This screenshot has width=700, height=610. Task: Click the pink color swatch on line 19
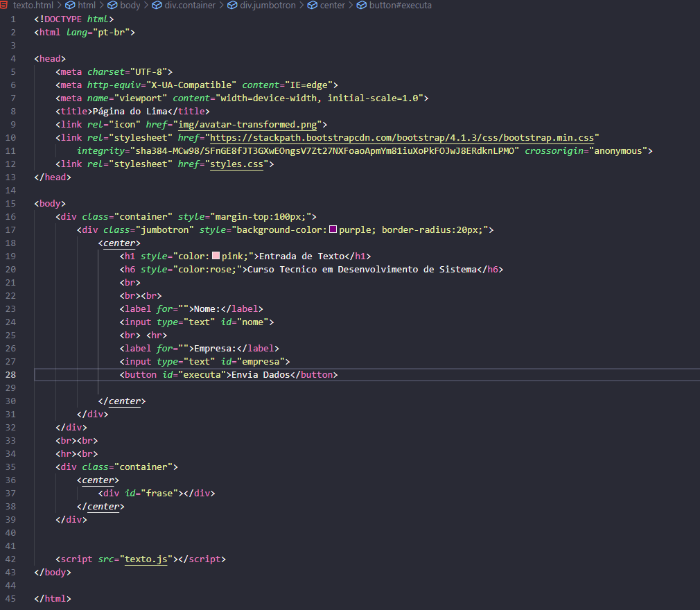[216, 256]
